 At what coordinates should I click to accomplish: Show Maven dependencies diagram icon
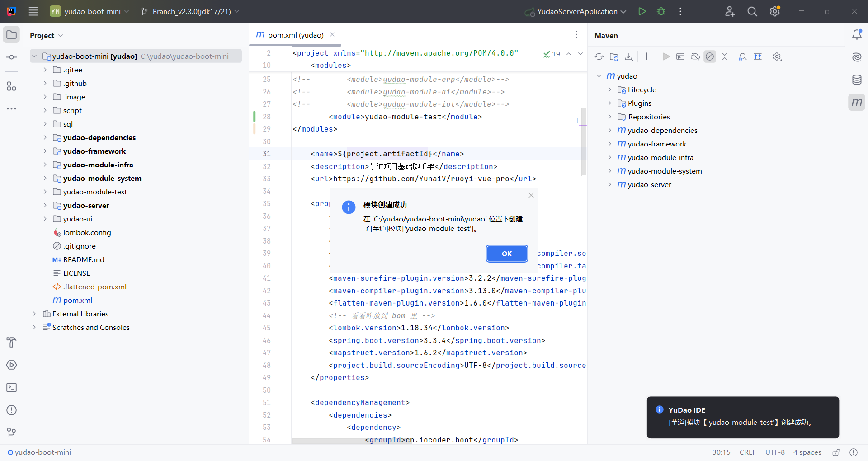743,56
